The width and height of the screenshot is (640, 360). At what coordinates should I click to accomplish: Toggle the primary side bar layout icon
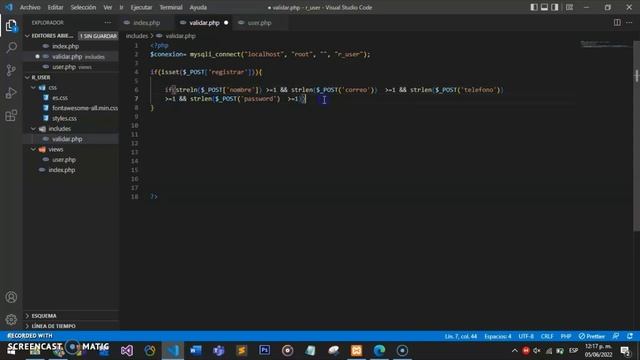pos(534,7)
